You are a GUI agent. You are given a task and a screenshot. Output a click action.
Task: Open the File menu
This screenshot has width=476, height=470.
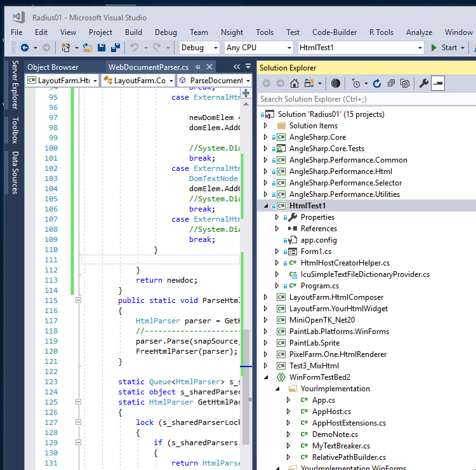tap(17, 32)
